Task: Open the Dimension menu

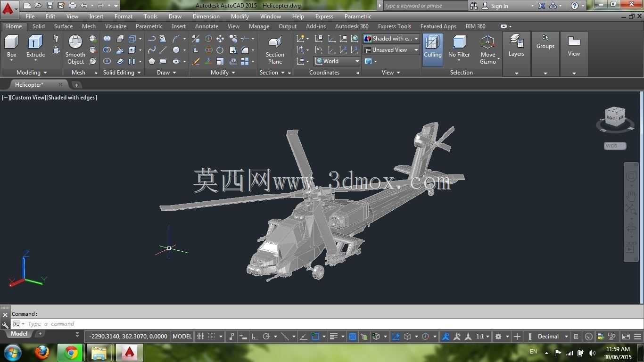Action: point(206,16)
